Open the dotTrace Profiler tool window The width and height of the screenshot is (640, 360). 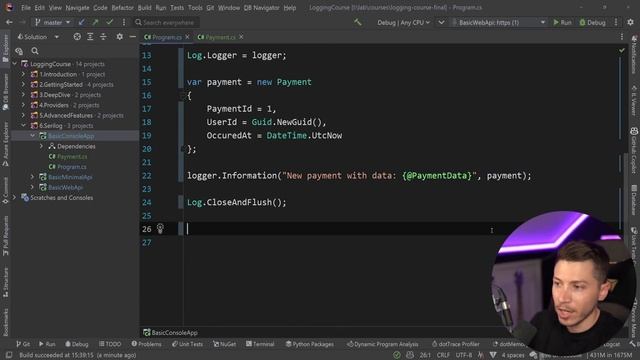[456, 344]
